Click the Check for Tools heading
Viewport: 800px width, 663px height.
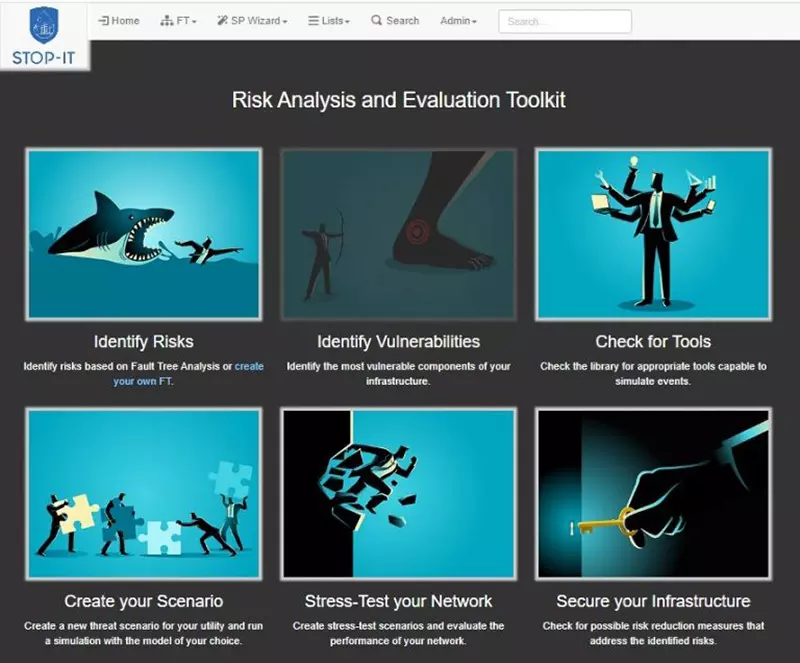(653, 342)
